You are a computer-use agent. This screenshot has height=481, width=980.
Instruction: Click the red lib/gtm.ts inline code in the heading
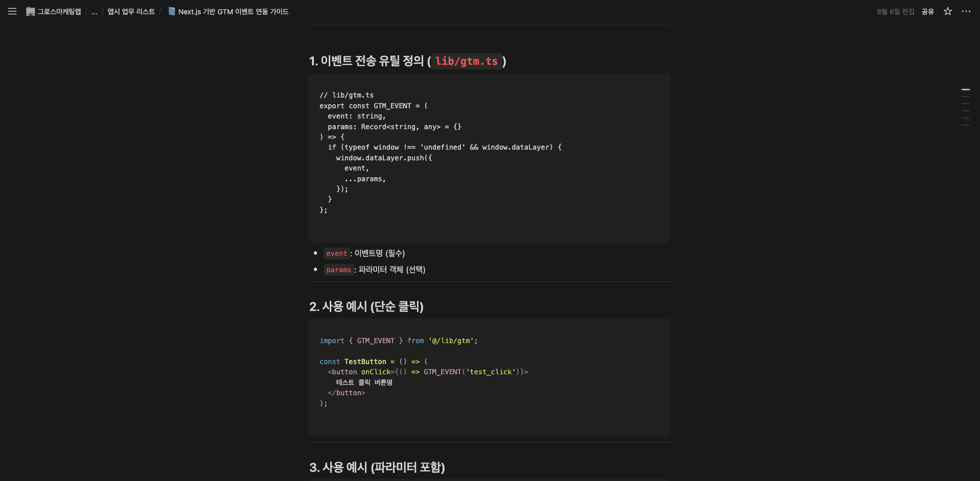[x=466, y=61]
